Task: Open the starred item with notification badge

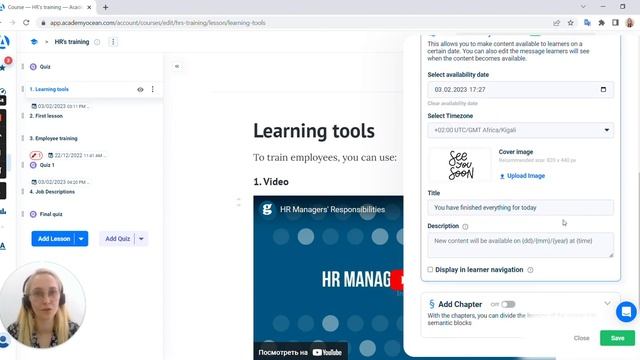Action: coord(3,67)
